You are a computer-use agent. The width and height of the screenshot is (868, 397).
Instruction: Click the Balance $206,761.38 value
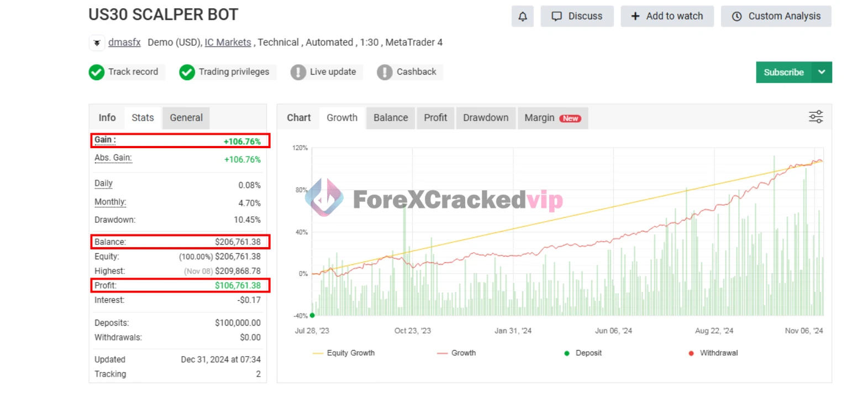click(238, 242)
